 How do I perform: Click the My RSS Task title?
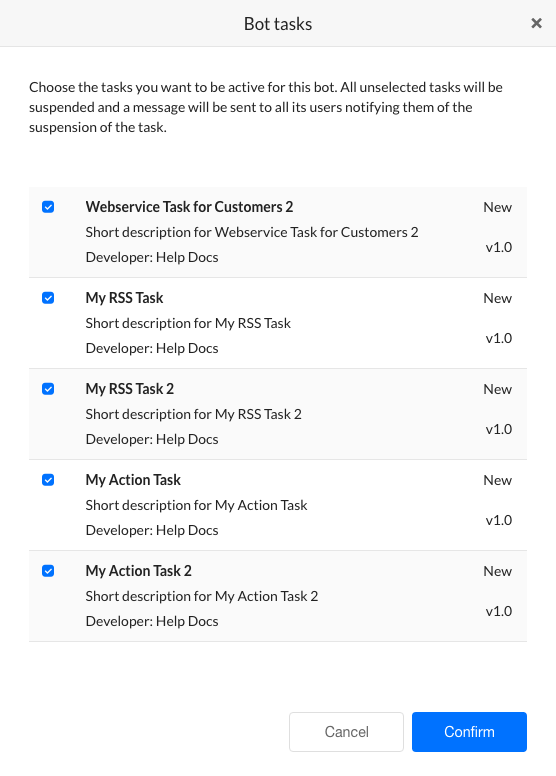tap(124, 298)
